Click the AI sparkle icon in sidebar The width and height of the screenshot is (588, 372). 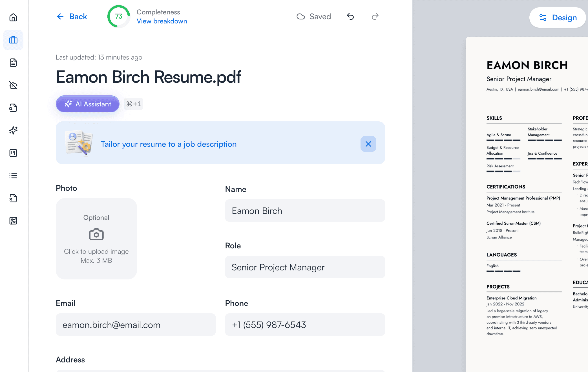pyautogui.click(x=13, y=130)
